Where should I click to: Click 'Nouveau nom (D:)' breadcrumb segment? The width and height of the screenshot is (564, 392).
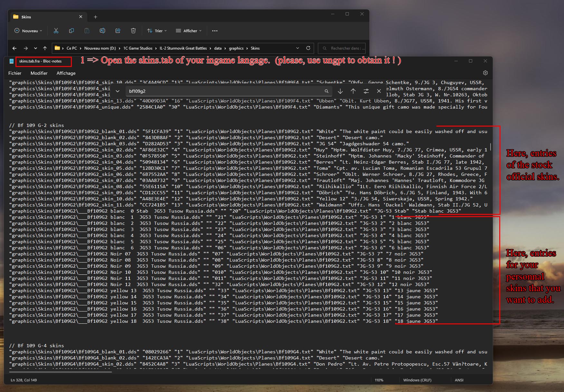tap(100, 48)
